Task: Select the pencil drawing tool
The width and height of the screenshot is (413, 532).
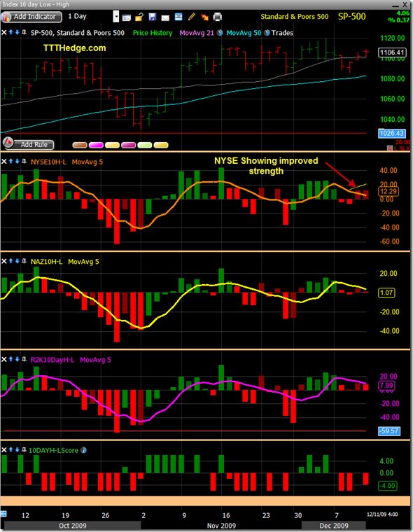Action: [191, 17]
